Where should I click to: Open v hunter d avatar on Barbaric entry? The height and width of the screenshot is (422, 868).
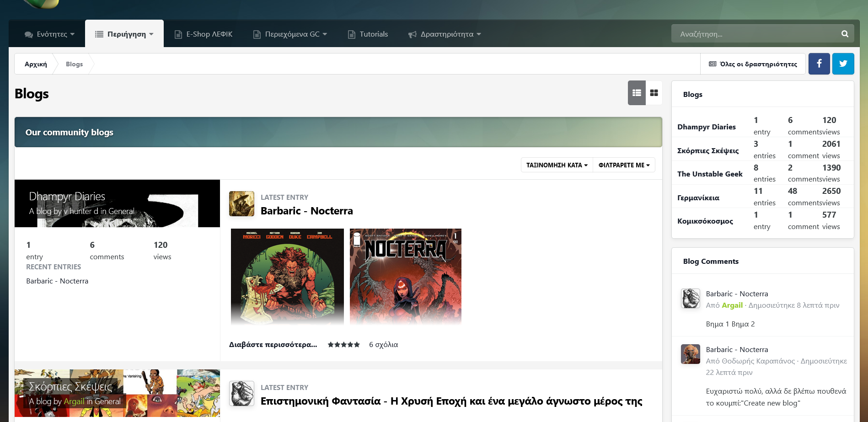coord(241,204)
